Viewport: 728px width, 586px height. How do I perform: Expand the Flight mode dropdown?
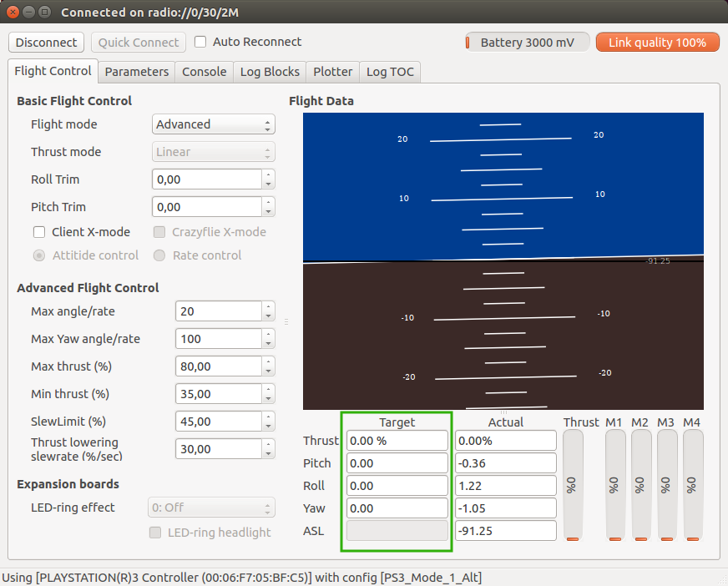tap(214, 124)
